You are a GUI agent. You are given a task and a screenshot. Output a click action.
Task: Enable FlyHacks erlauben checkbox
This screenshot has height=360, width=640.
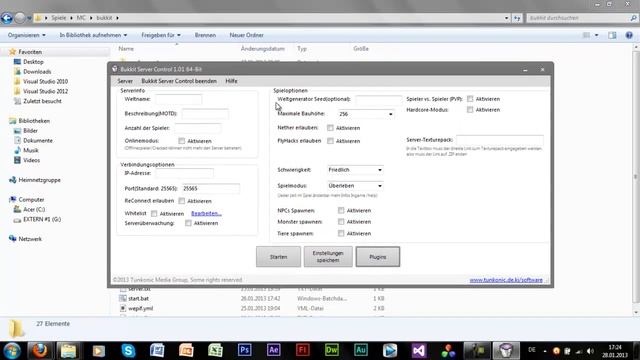point(330,141)
